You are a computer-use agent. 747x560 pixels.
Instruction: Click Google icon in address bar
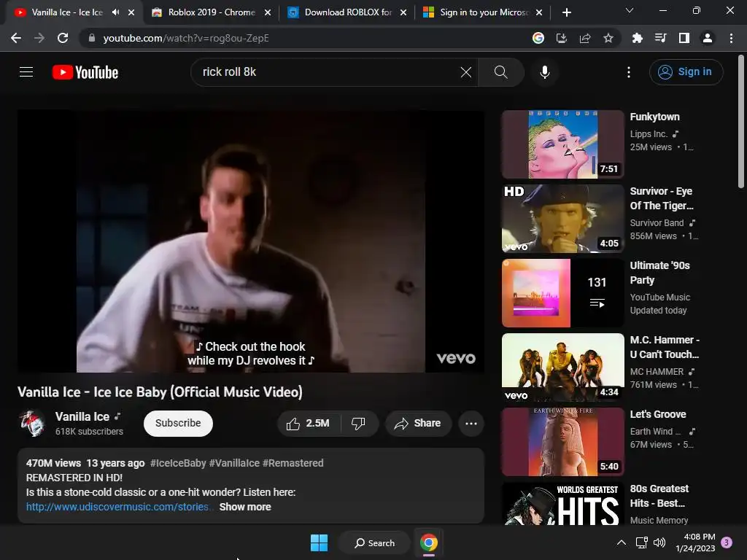pyautogui.click(x=538, y=38)
